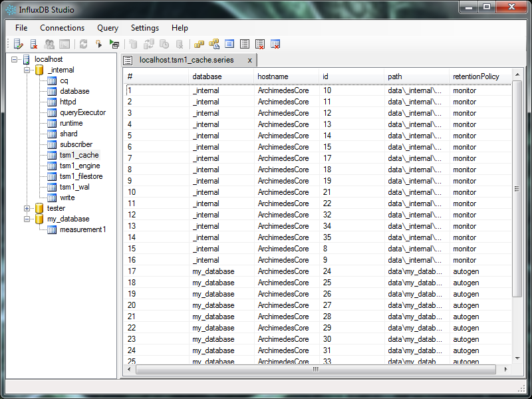Click the edit/manage connections toolbar icon

[x=19, y=44]
